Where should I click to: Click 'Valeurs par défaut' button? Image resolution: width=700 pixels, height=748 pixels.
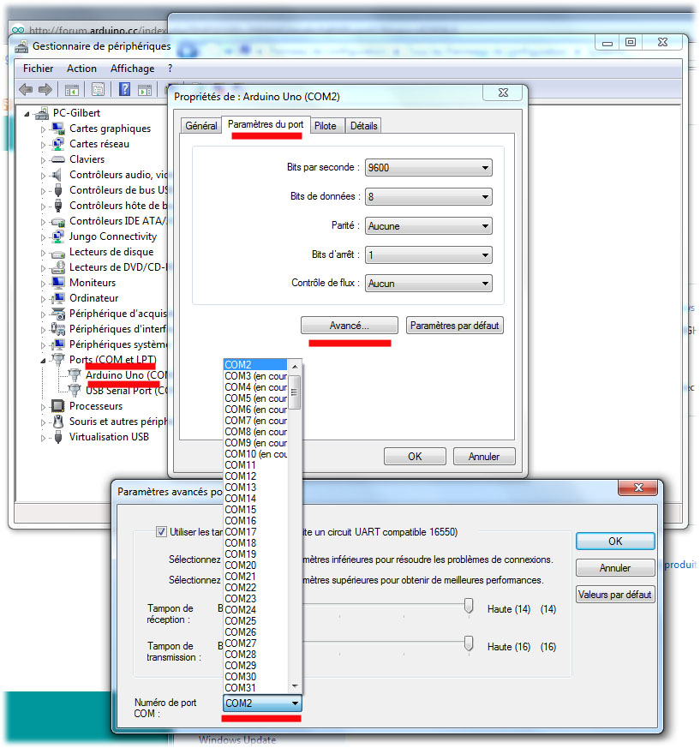pos(615,594)
